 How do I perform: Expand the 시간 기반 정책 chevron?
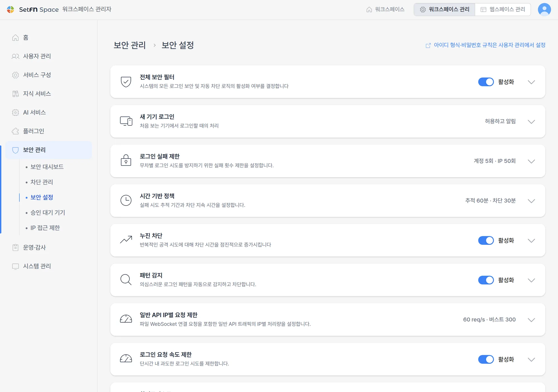[x=531, y=201]
